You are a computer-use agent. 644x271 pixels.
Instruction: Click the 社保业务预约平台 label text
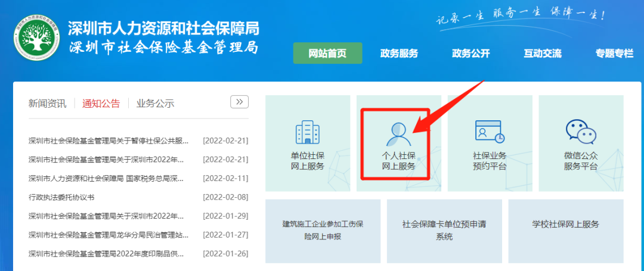490,161
